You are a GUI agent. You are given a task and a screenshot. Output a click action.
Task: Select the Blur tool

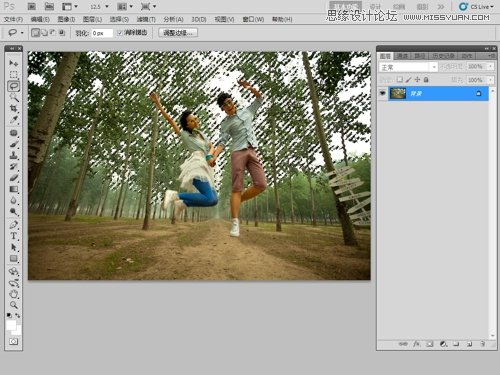[x=13, y=201]
